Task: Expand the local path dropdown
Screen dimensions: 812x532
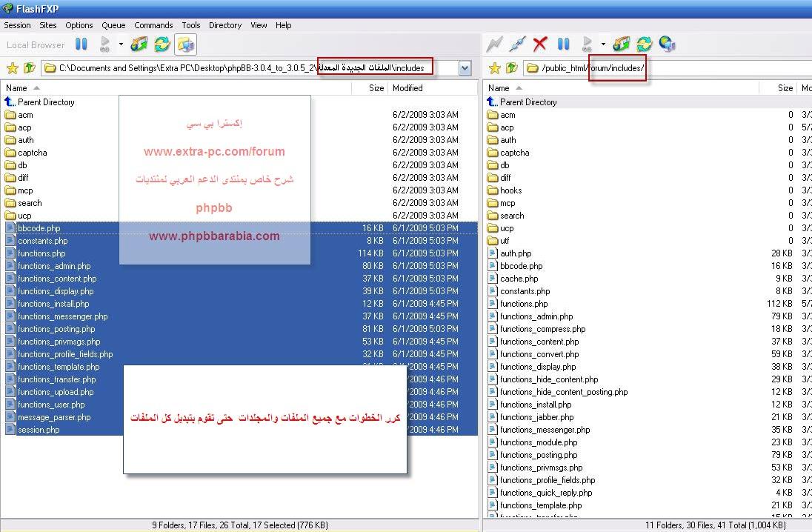Action: [x=465, y=68]
